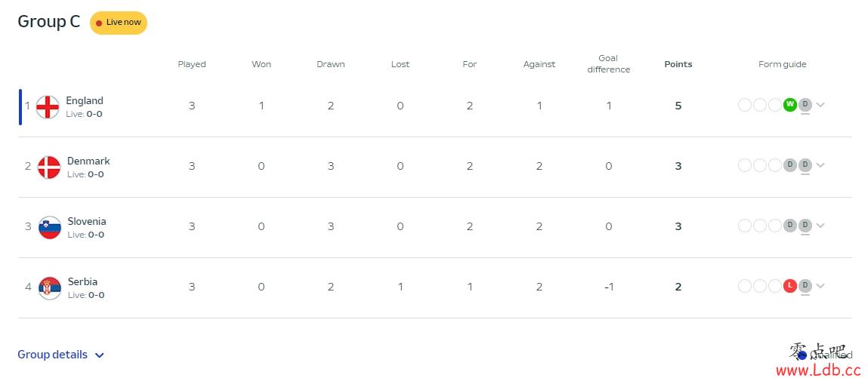Click the Denmark flag icon
This screenshot has height=378, width=868.
[48, 167]
